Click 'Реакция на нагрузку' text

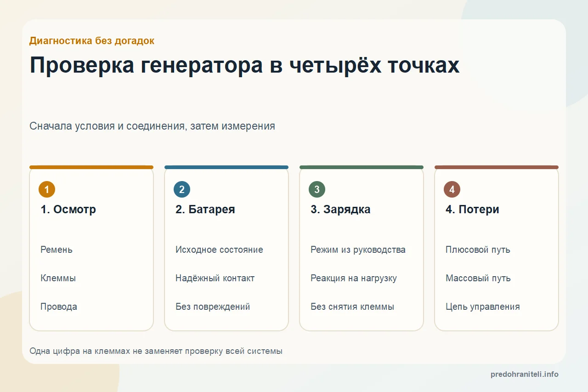tap(354, 278)
